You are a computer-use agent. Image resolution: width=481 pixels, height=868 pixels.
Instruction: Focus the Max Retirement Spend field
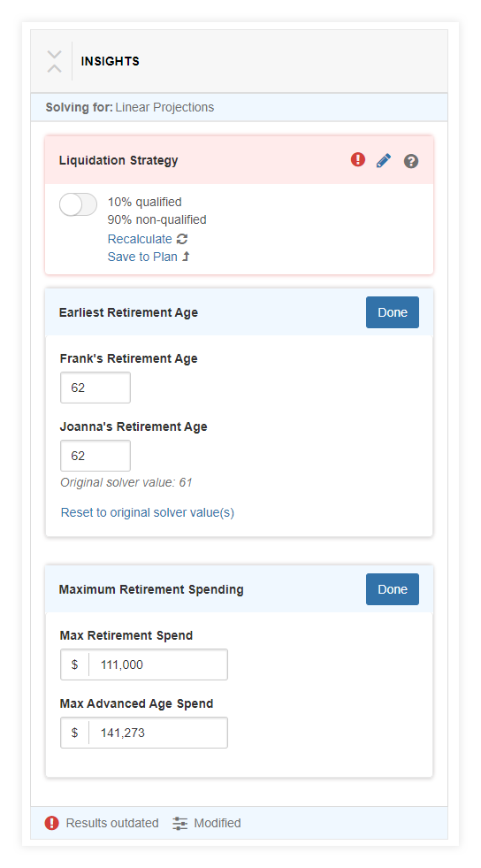point(144,664)
